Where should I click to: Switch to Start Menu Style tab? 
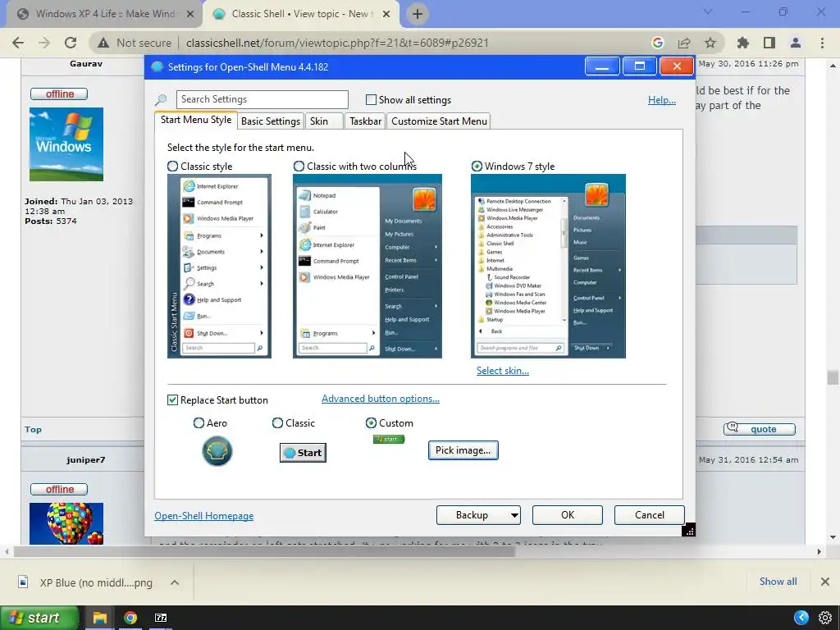coord(196,120)
